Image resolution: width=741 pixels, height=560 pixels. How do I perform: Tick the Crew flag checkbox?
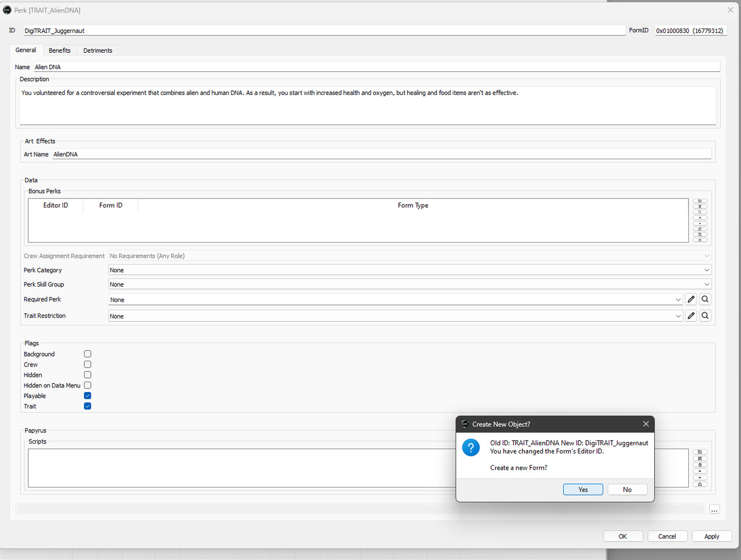(x=87, y=364)
